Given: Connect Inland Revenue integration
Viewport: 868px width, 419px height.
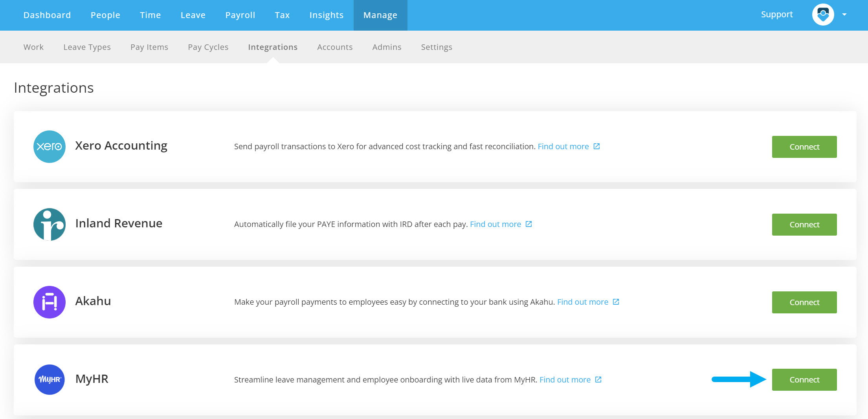Looking at the screenshot, I should click(x=804, y=225).
